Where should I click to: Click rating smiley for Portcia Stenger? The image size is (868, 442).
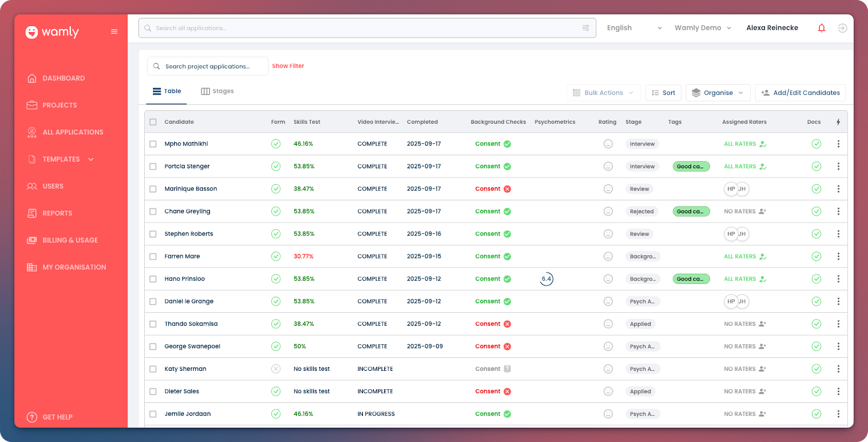(608, 167)
